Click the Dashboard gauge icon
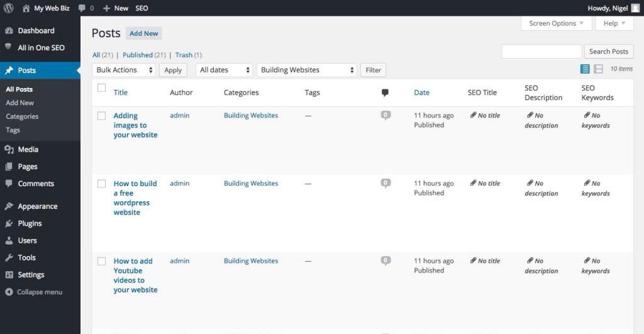 [x=9, y=31]
